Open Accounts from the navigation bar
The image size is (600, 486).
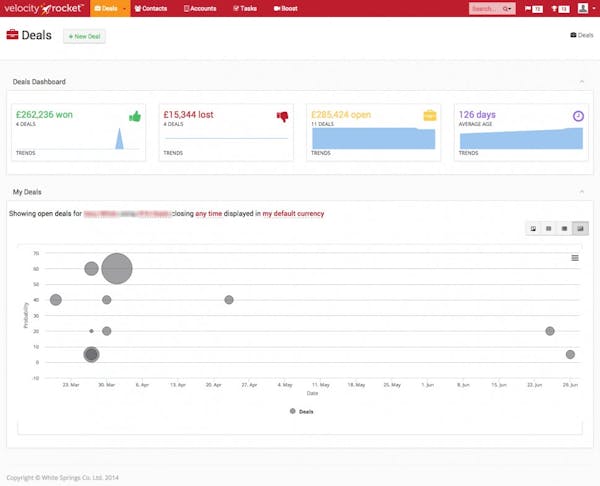click(x=200, y=8)
